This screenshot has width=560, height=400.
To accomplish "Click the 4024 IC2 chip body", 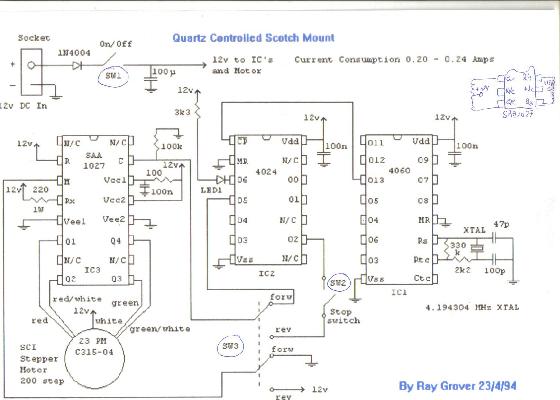I will (268, 200).
